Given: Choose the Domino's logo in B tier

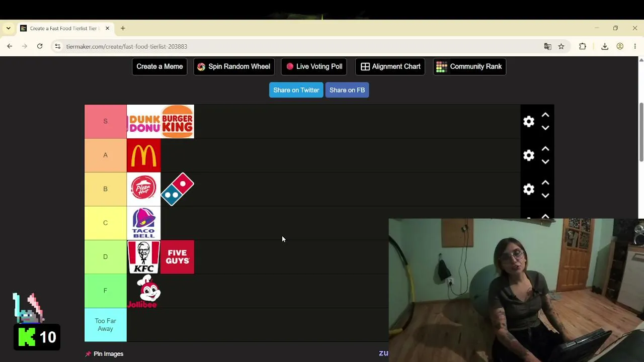Looking at the screenshot, I should [x=177, y=189].
